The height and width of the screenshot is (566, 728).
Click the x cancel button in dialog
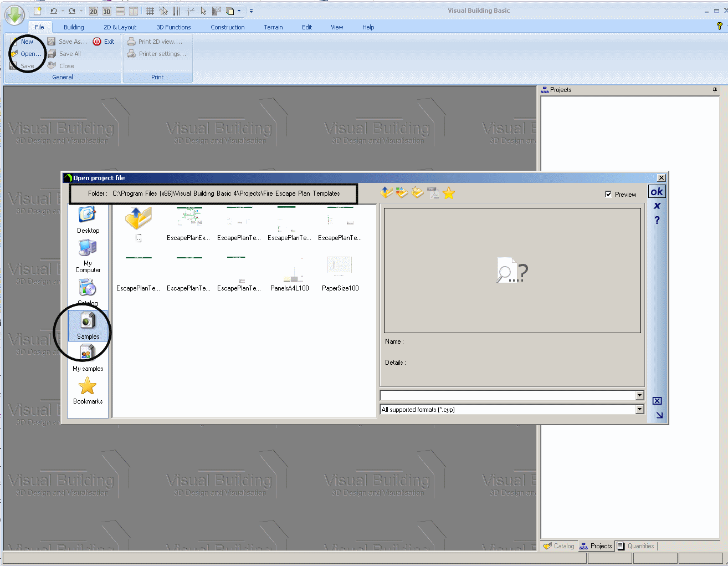tap(657, 206)
